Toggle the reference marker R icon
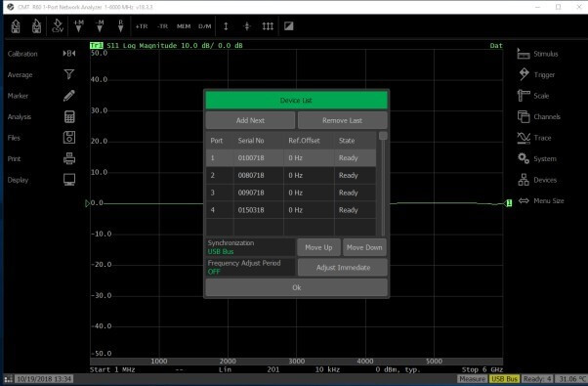588x386 pixels. point(120,26)
